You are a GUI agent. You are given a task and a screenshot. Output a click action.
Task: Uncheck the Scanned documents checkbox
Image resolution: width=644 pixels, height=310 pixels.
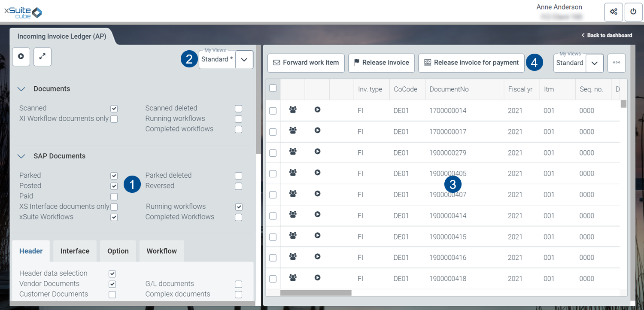pos(114,109)
